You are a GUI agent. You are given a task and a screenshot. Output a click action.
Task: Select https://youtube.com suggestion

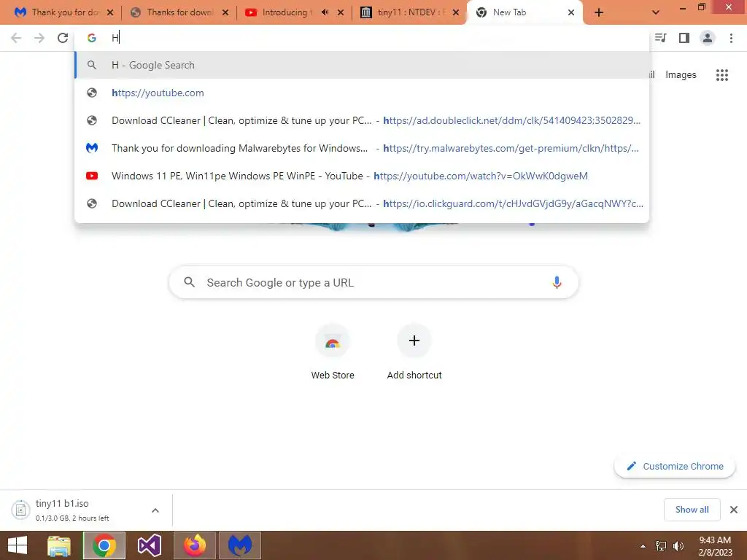[x=362, y=93]
